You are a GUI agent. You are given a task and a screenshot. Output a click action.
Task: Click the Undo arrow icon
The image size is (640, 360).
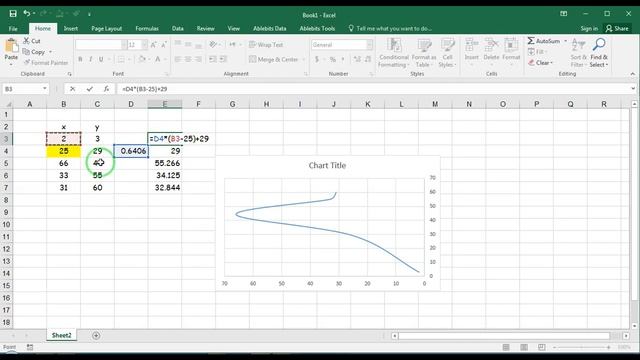point(27,13)
